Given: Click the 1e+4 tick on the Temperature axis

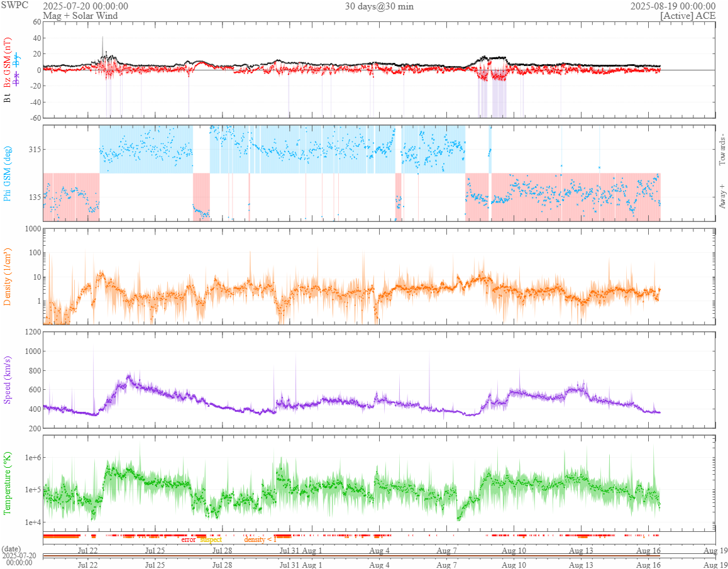Looking at the screenshot, I should tap(32, 522).
